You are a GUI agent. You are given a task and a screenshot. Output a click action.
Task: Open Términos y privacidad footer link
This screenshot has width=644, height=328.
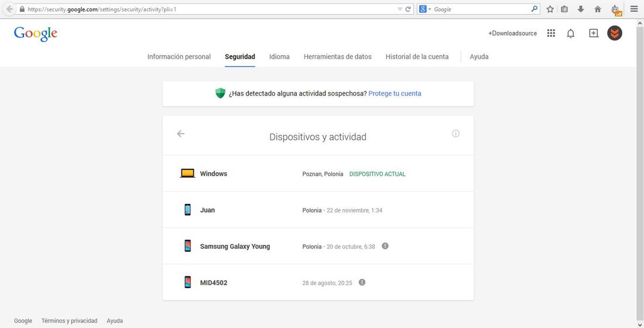(70, 320)
